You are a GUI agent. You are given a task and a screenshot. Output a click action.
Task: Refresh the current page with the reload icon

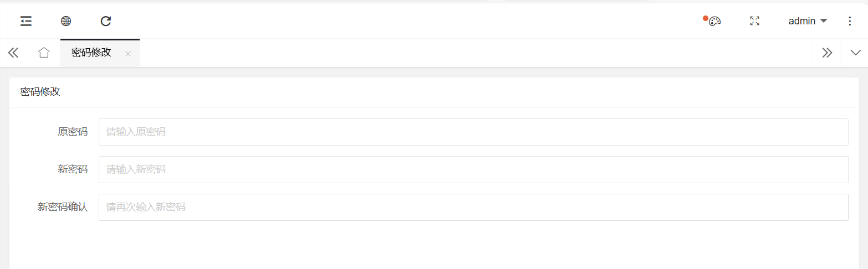tap(106, 21)
